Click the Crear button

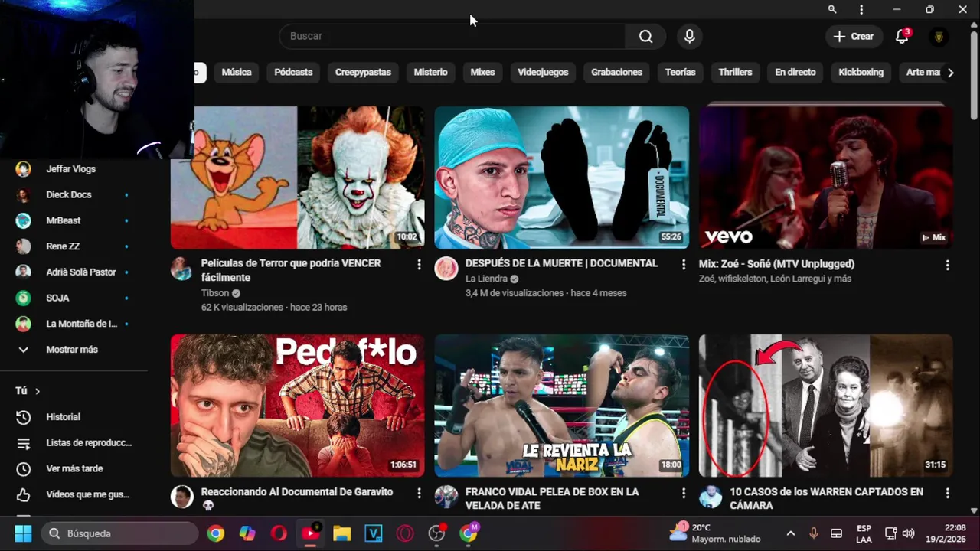click(854, 36)
